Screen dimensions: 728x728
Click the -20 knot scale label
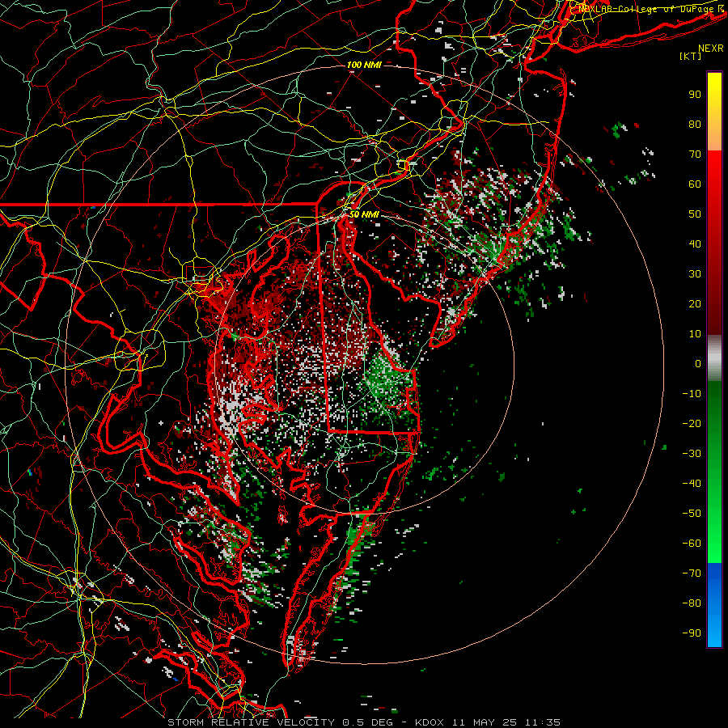692,424
